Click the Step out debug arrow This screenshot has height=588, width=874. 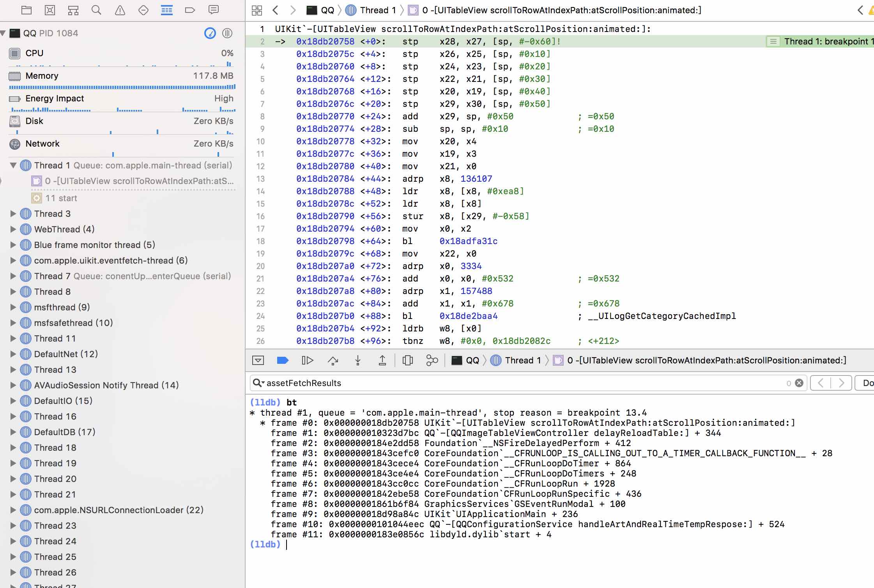[x=382, y=360]
